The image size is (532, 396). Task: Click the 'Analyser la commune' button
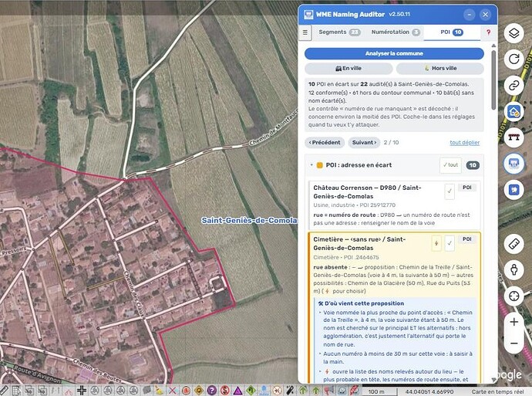pos(394,54)
